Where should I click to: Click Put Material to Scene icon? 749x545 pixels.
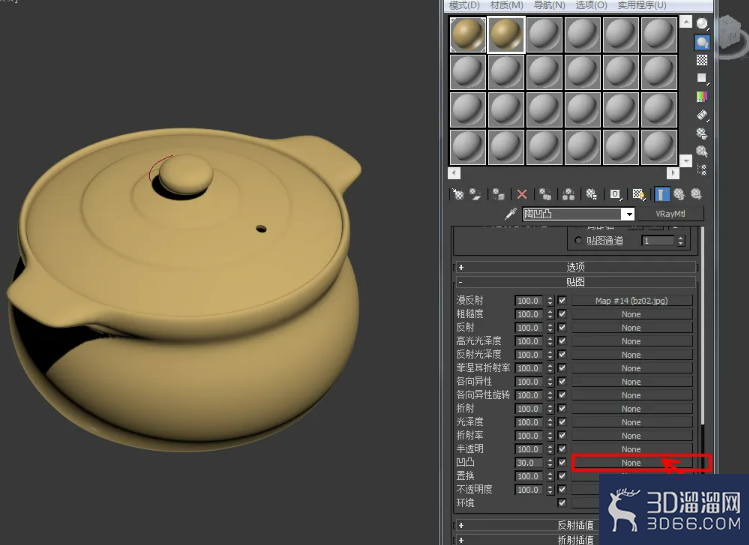[475, 194]
